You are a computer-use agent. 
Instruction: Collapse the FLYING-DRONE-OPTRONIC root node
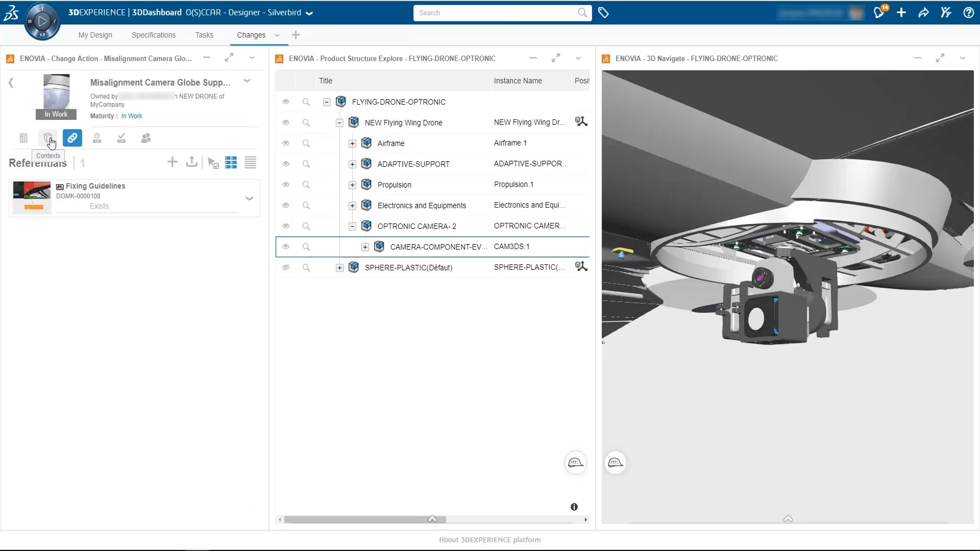(327, 102)
